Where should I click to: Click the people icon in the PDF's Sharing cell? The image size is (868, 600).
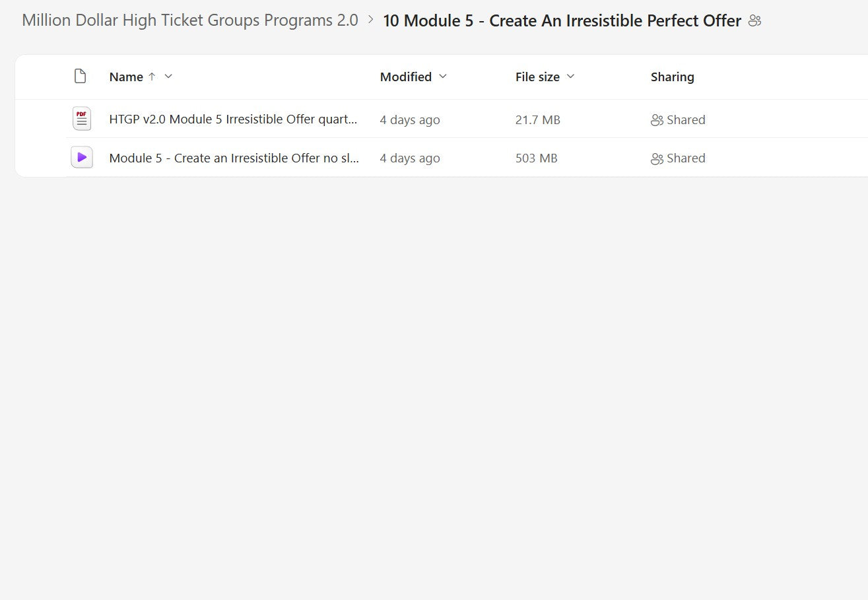pyautogui.click(x=657, y=120)
